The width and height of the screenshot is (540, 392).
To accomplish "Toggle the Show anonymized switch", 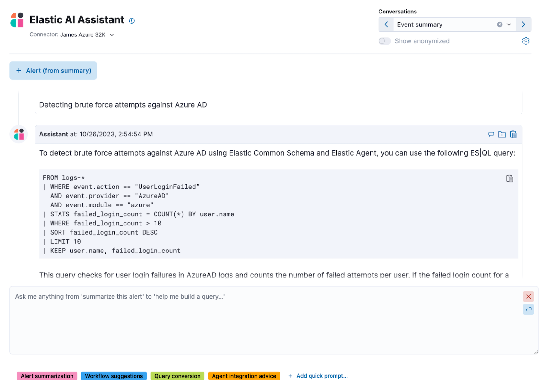I will click(384, 41).
